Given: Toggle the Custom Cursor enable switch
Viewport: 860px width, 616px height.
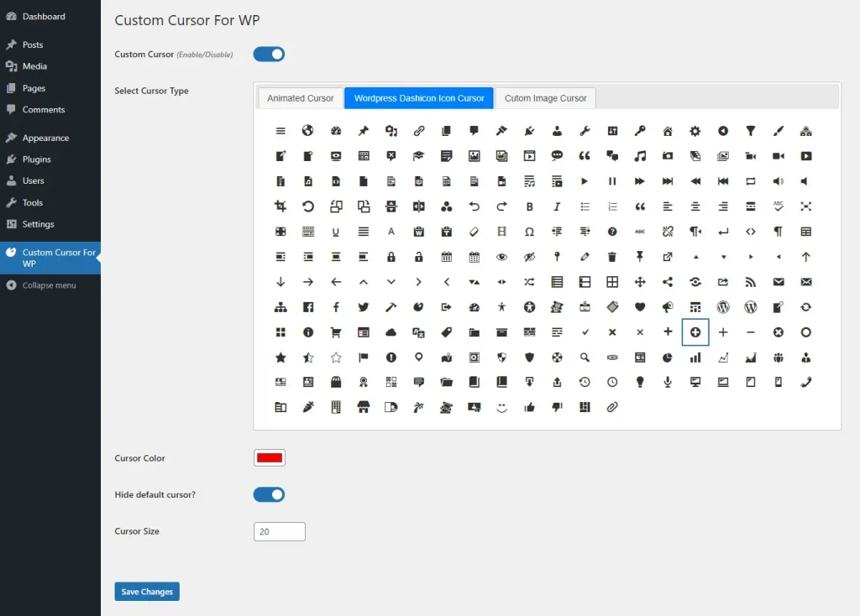Looking at the screenshot, I should coord(269,55).
